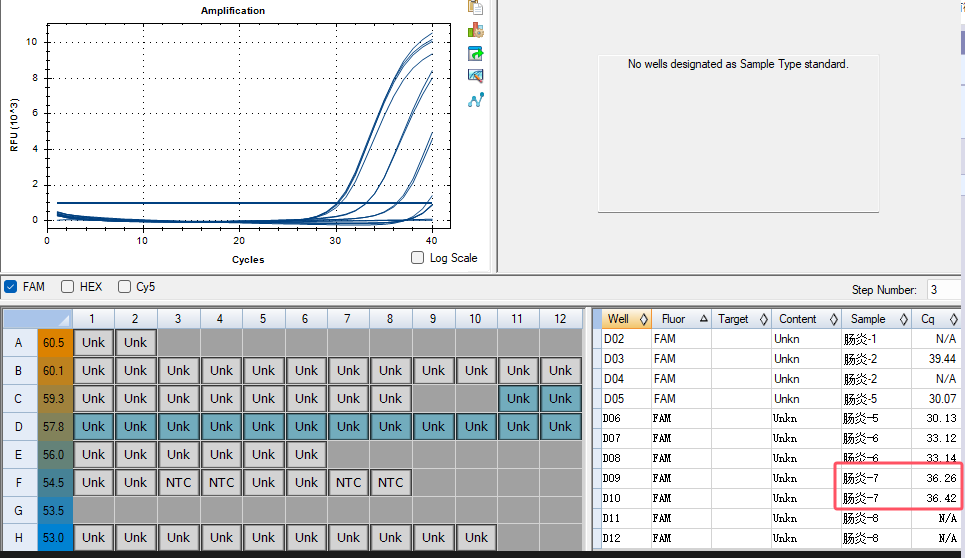
Task: Select well E6 Unk
Action: 306,455
